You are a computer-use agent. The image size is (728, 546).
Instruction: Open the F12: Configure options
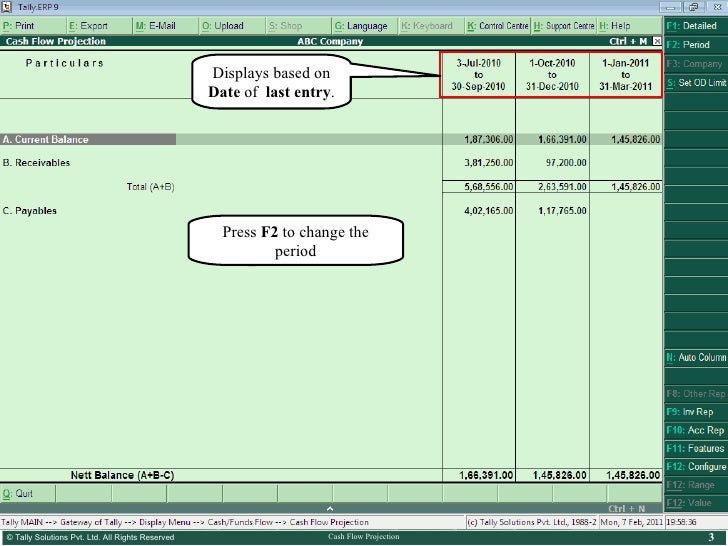click(696, 467)
